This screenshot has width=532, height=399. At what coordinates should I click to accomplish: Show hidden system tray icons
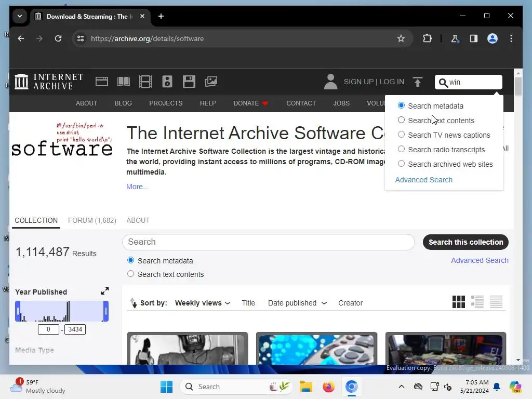click(x=402, y=387)
